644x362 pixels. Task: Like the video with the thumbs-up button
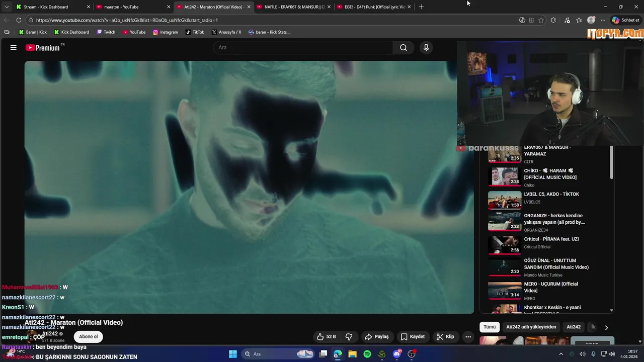(x=326, y=337)
